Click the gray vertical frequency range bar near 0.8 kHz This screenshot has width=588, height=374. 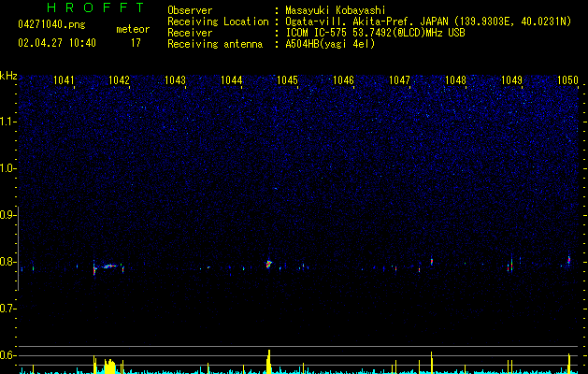[19, 249]
